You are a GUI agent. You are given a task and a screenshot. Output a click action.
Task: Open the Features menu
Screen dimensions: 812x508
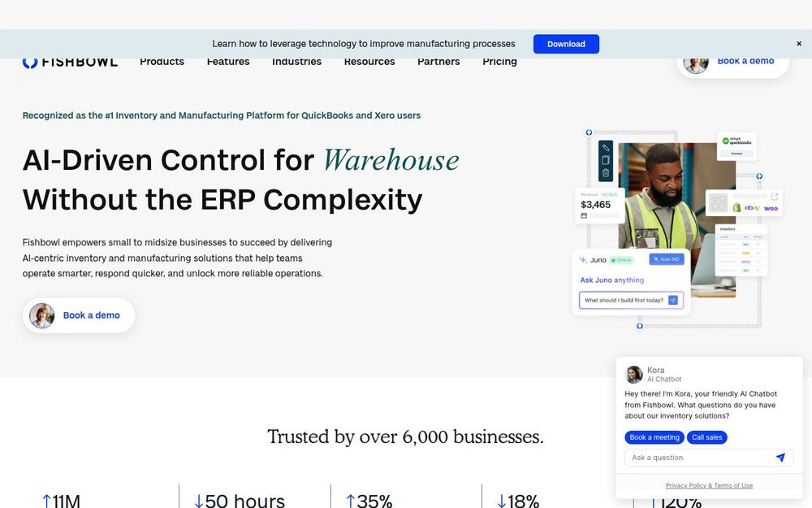(228, 62)
